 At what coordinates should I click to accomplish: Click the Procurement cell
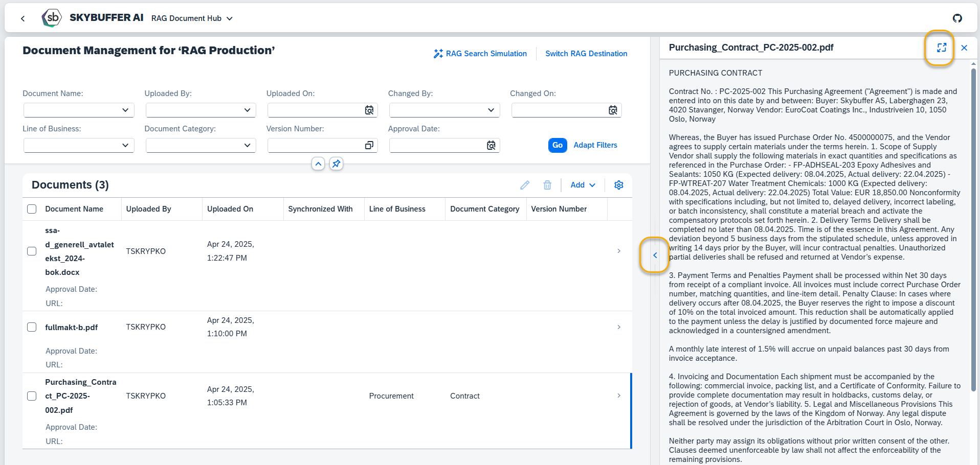(x=391, y=396)
